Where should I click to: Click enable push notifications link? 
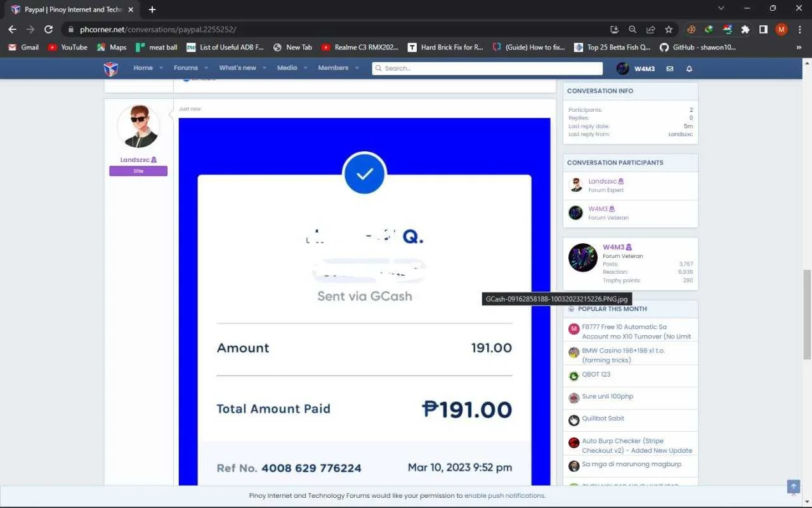504,495
